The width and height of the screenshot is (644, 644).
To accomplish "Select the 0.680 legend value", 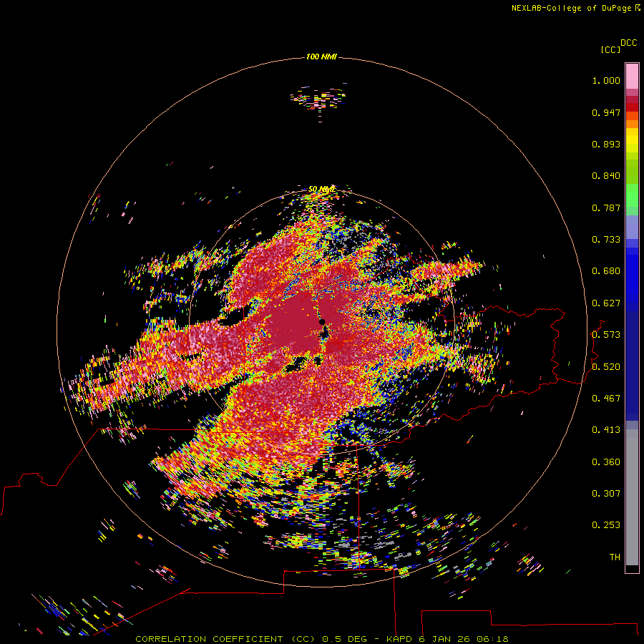I will [x=606, y=271].
